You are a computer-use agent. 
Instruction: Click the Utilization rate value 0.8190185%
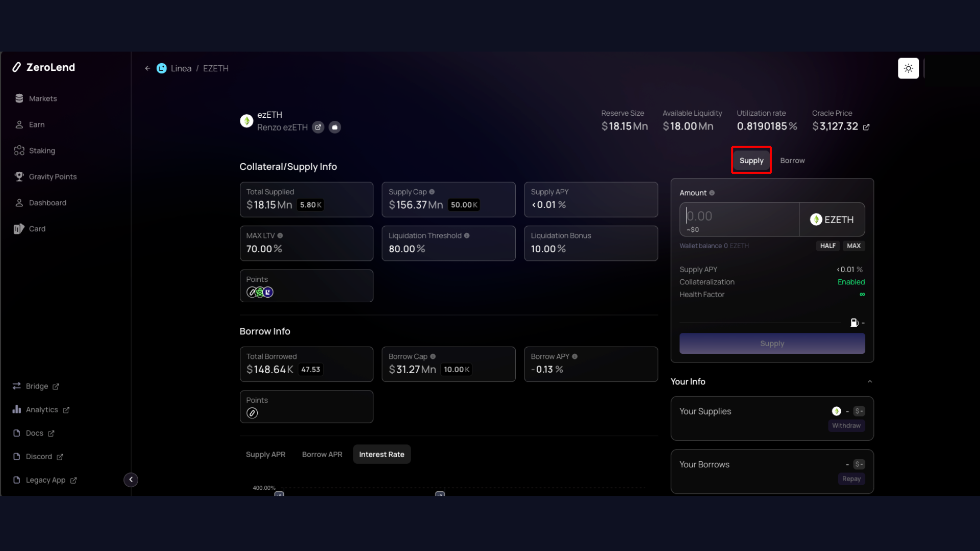[x=767, y=126]
